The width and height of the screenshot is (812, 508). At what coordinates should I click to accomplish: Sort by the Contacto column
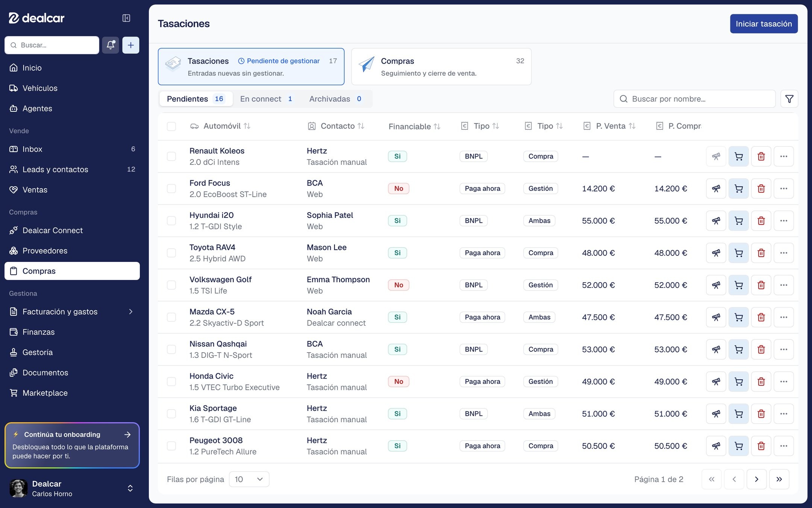tap(336, 126)
